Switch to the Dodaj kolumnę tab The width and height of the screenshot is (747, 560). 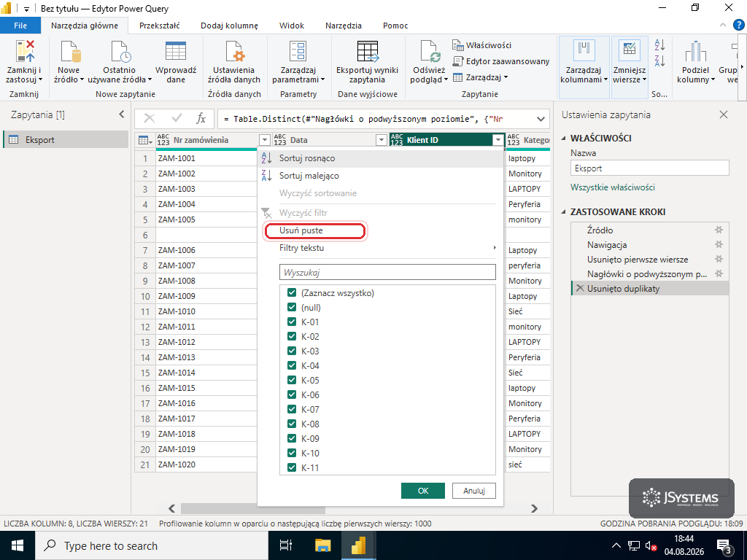[x=229, y=26]
